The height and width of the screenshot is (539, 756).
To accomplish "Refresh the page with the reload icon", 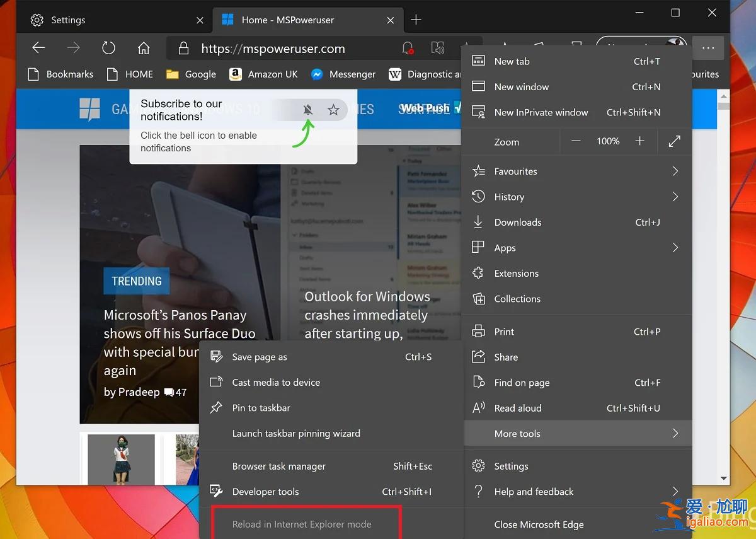I will click(108, 48).
